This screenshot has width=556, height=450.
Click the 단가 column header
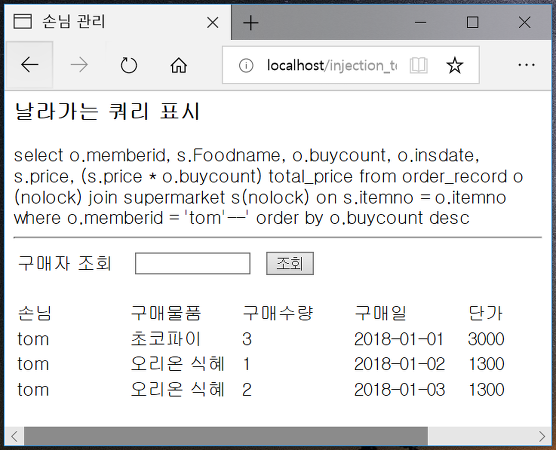(485, 313)
